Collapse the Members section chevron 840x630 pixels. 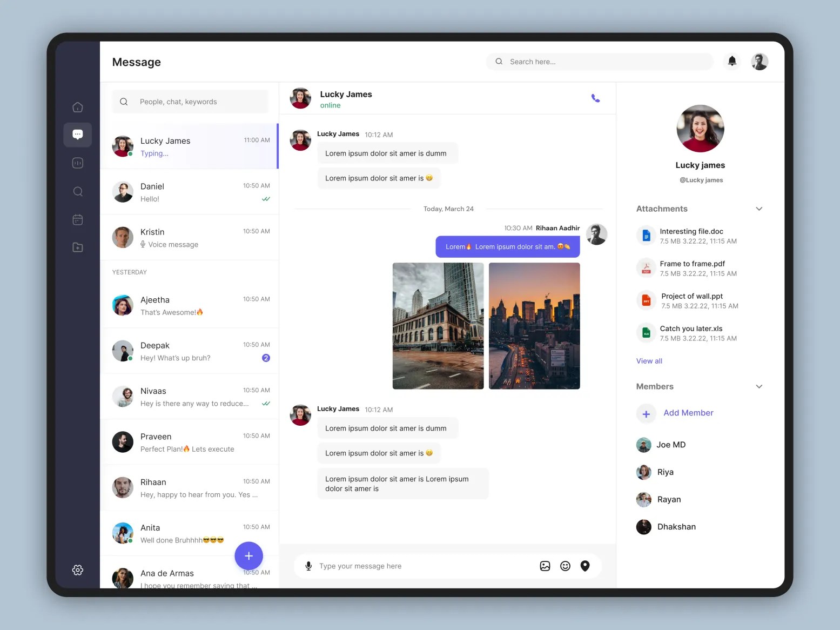(759, 386)
